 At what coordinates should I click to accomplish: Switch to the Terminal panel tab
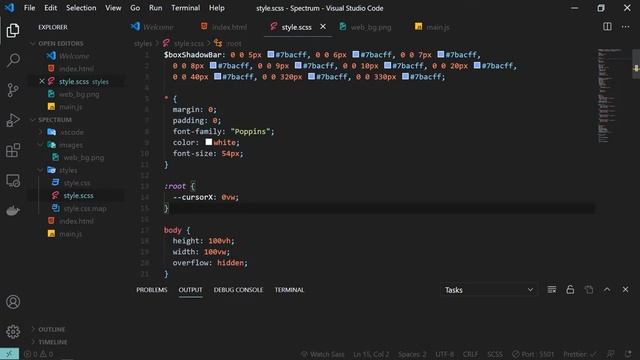click(x=289, y=290)
